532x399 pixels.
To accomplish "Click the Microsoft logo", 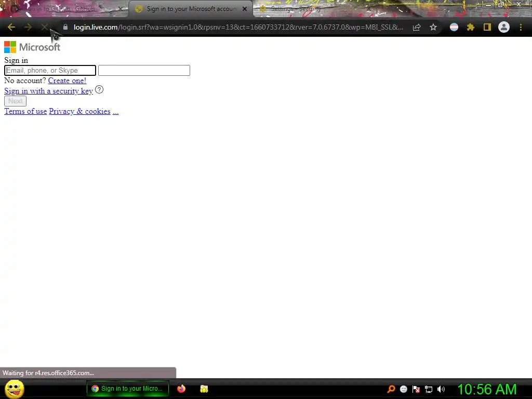I will pyautogui.click(x=32, y=47).
